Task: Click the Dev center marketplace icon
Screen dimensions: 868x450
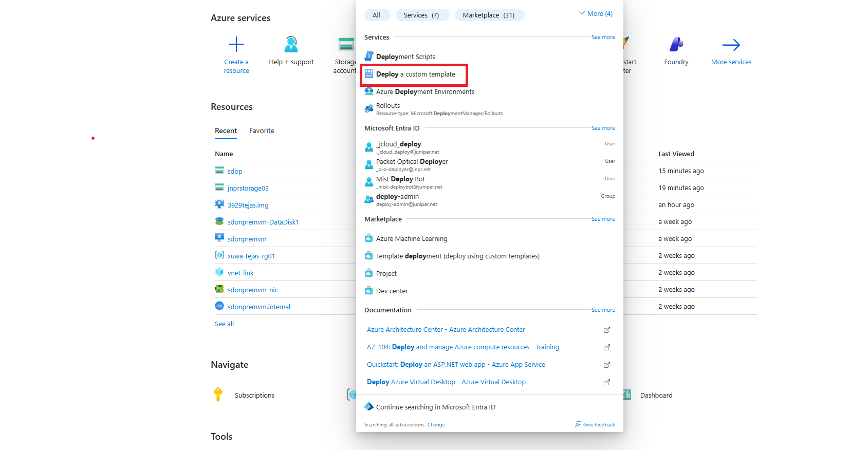Action: pos(369,291)
